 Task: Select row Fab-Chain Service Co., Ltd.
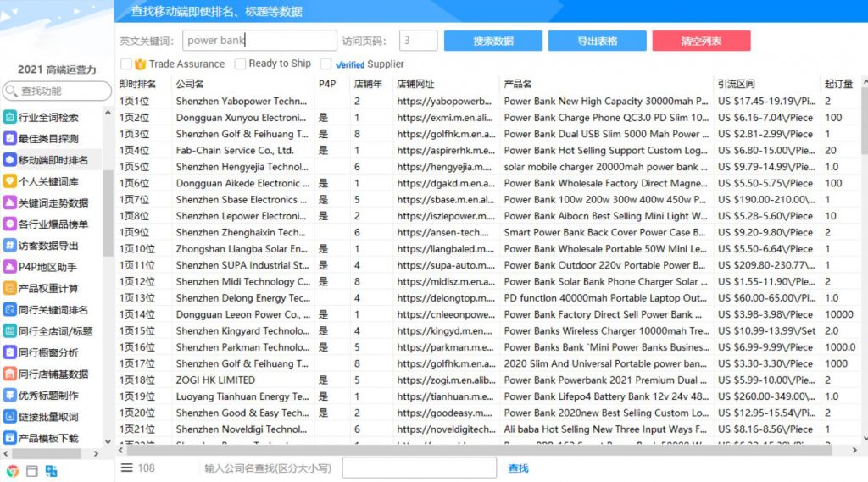pyautogui.click(x=488, y=151)
